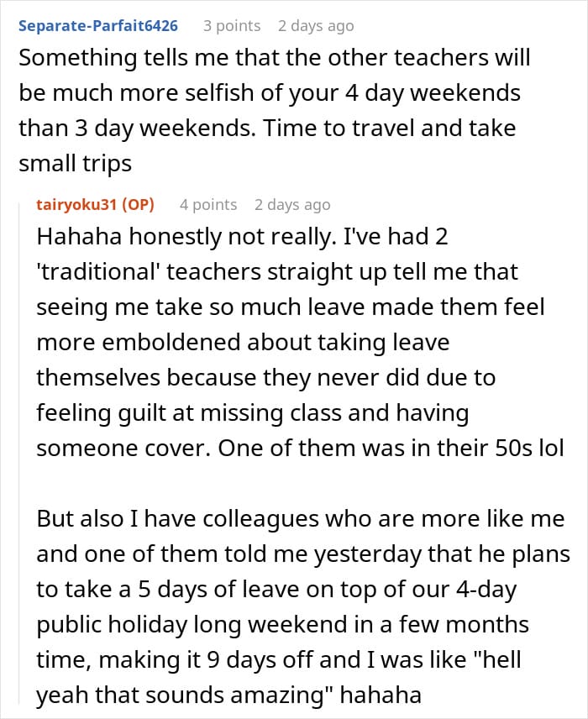Open timestamp permalink of tairyoku31's reply

point(292,204)
